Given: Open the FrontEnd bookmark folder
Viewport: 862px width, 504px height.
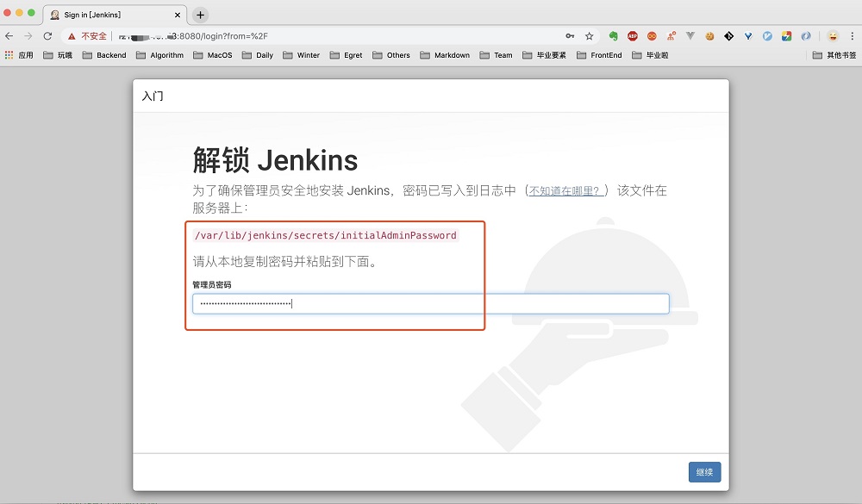Looking at the screenshot, I should coord(600,55).
